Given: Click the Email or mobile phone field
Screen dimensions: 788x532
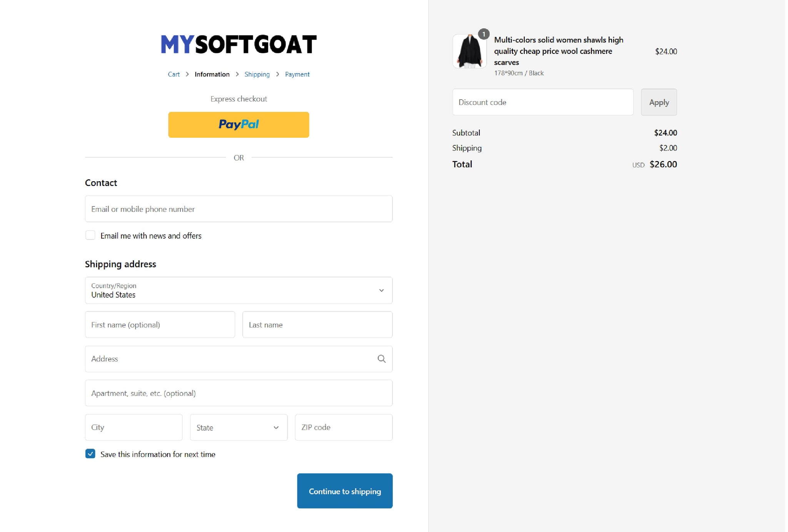Looking at the screenshot, I should coord(239,209).
